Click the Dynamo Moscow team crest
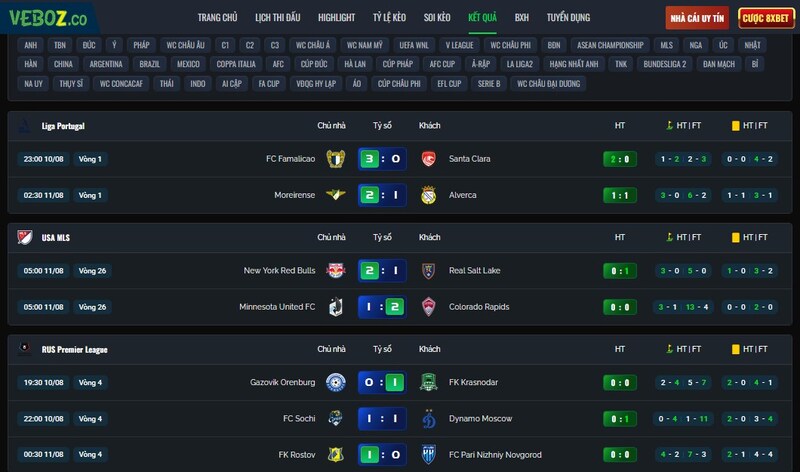This screenshot has height=472, width=800. (429, 418)
